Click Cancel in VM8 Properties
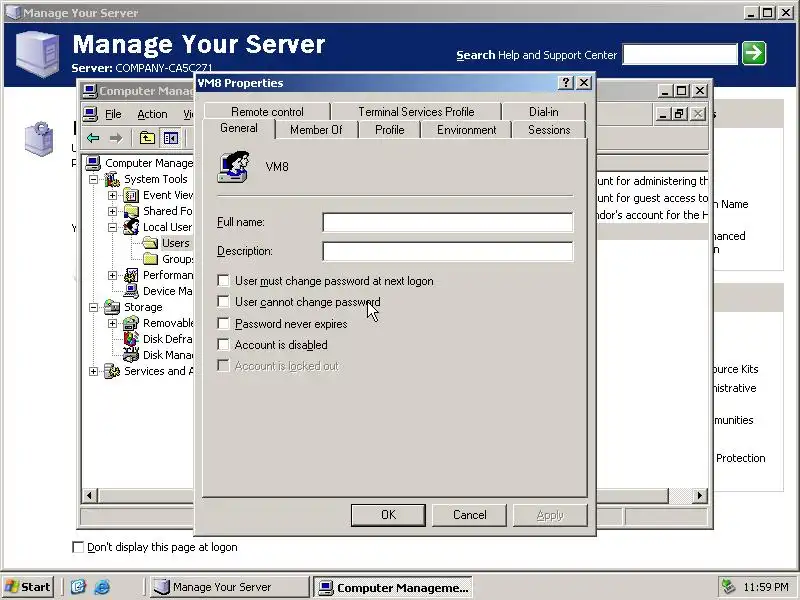 (x=469, y=515)
